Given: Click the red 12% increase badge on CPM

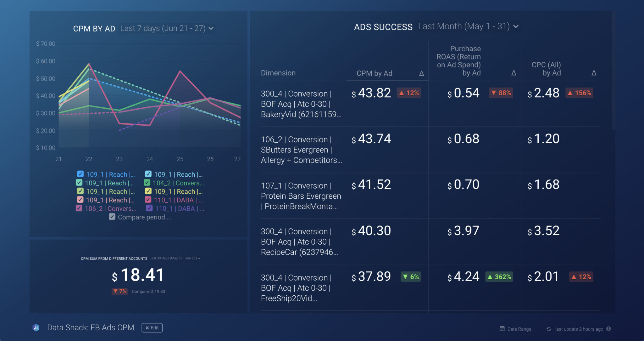Looking at the screenshot, I should coord(409,93).
